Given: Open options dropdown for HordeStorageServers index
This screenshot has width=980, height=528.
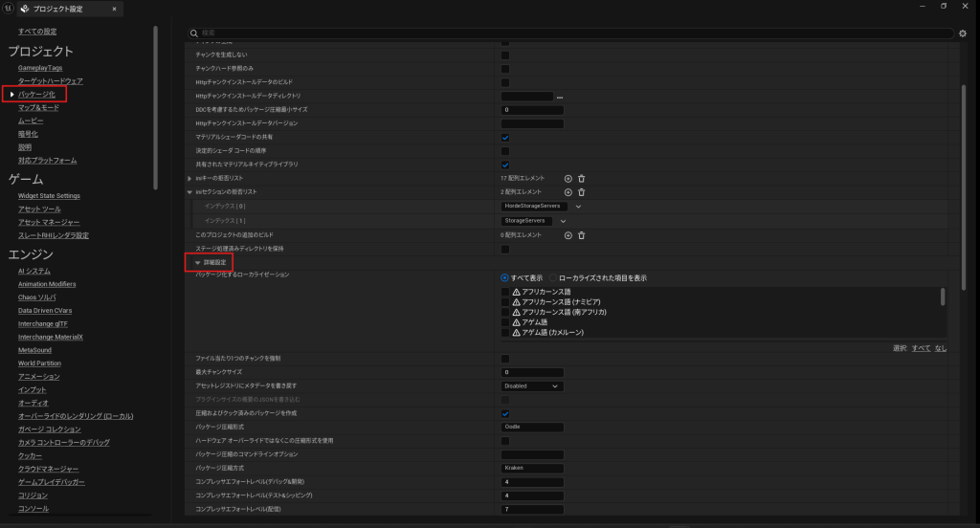Looking at the screenshot, I should tap(578, 206).
